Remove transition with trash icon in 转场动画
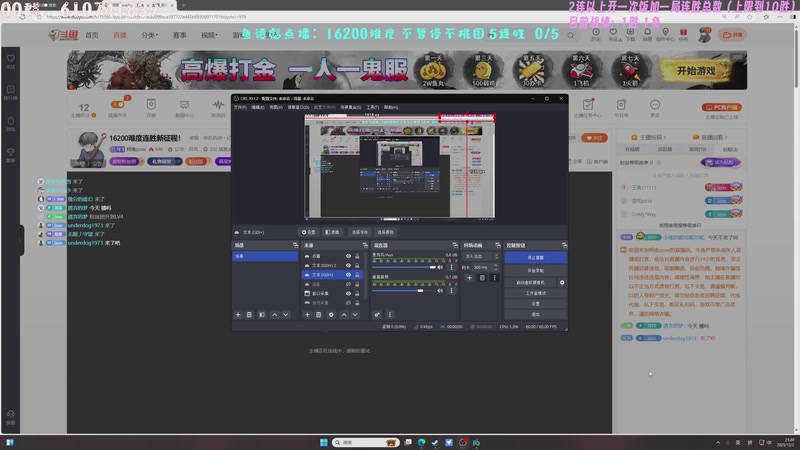This screenshot has height=450, width=800. 482,278
